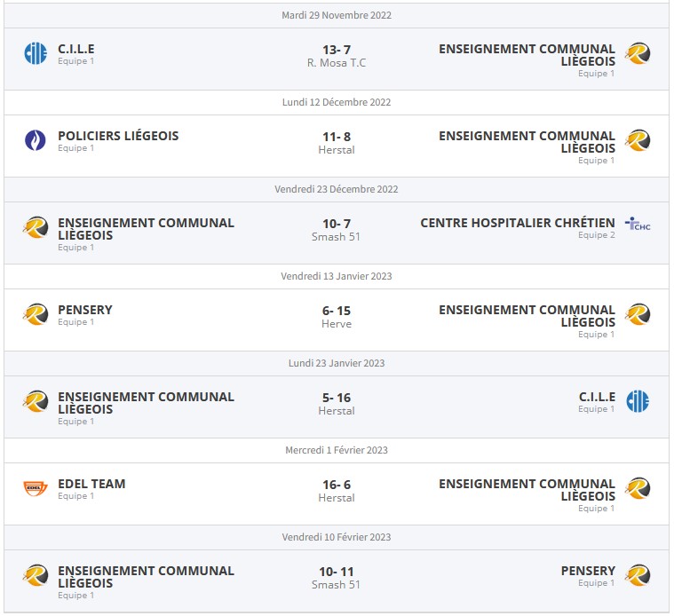The height and width of the screenshot is (616, 674).
Task: Click the Policiers Liégeois flame logo
Action: (36, 140)
